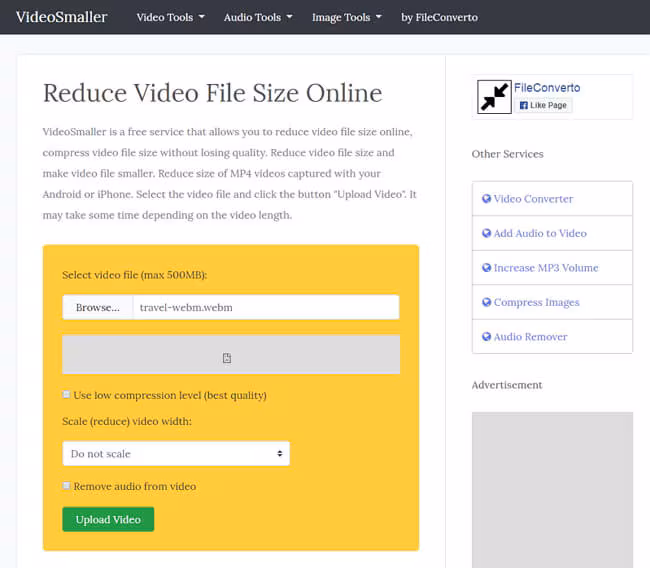Click the Browse... file button
650x568 pixels.
[98, 307]
